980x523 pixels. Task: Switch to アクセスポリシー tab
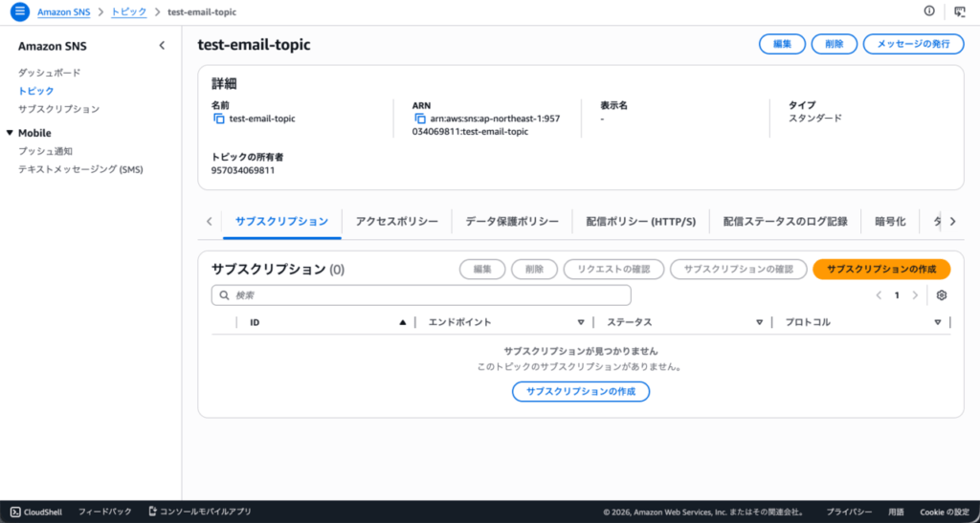pos(397,222)
